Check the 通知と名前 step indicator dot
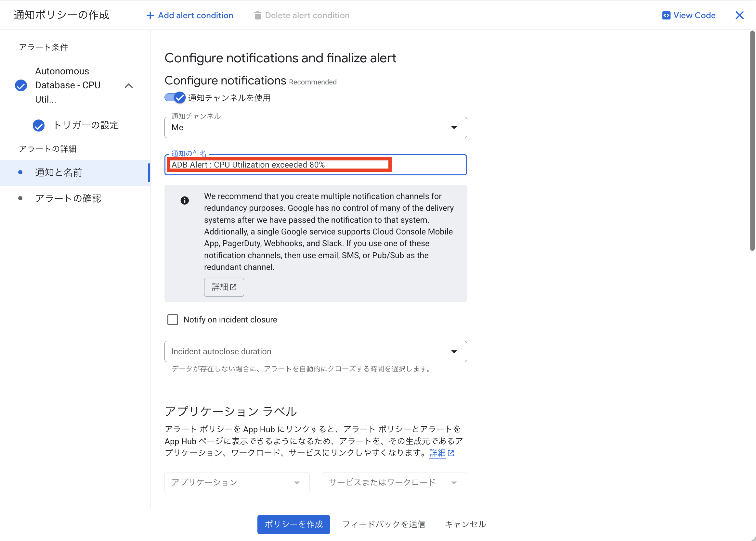 click(21, 172)
